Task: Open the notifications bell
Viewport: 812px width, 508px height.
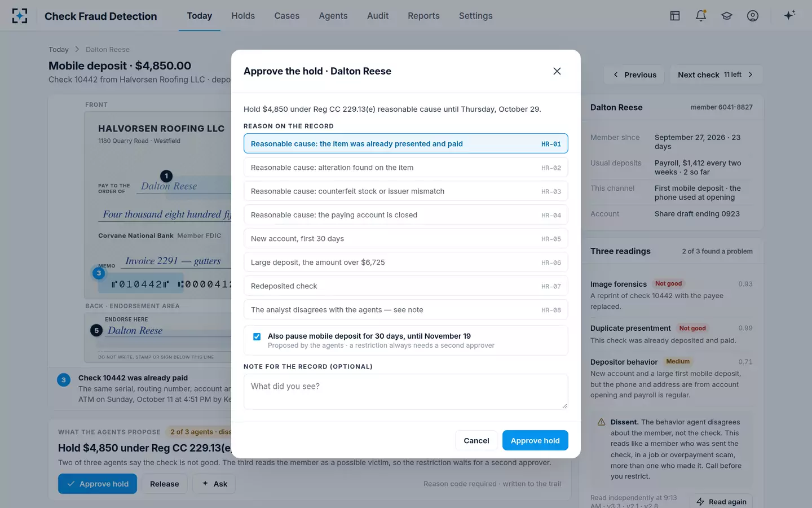Action: coord(701,16)
